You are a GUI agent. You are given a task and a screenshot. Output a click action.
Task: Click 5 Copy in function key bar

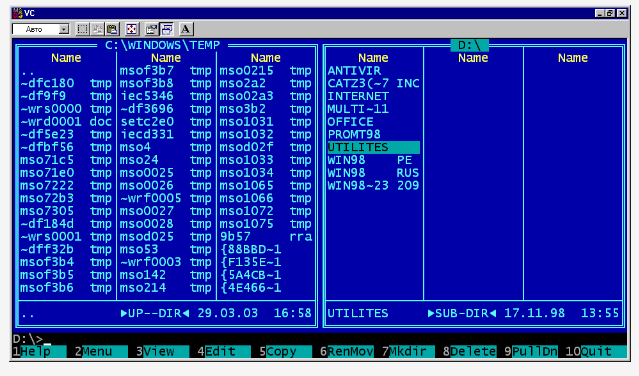[x=285, y=351]
